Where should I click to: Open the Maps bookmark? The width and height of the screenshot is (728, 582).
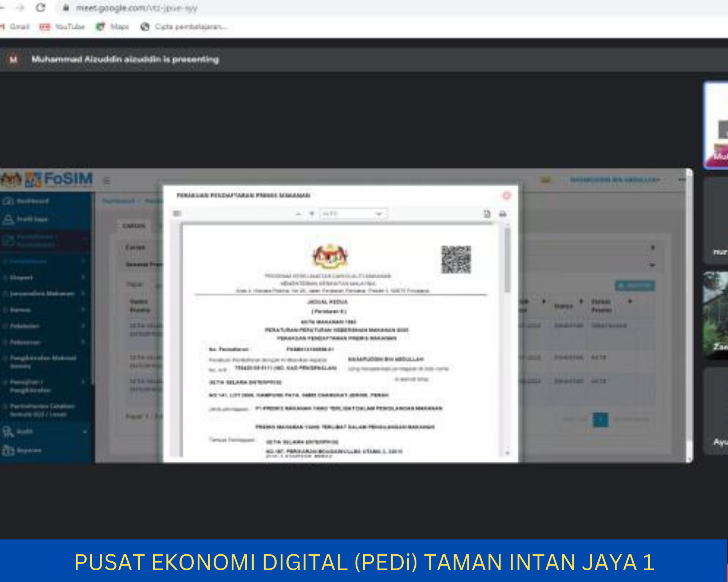tap(112, 27)
